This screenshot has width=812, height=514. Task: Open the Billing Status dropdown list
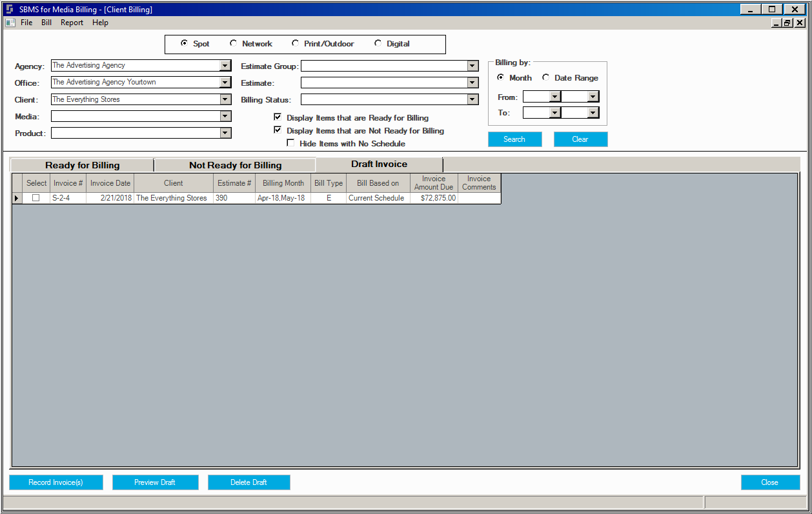pyautogui.click(x=472, y=99)
